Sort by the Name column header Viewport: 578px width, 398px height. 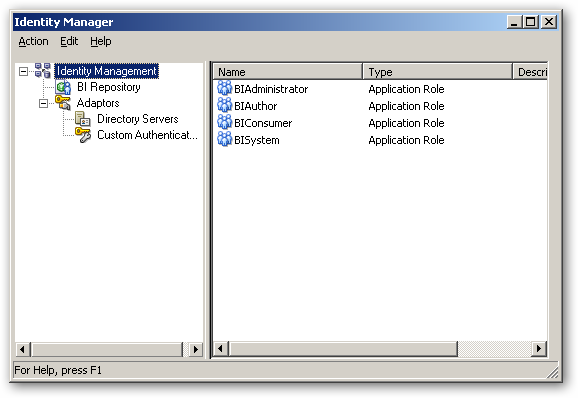pyautogui.click(x=288, y=71)
